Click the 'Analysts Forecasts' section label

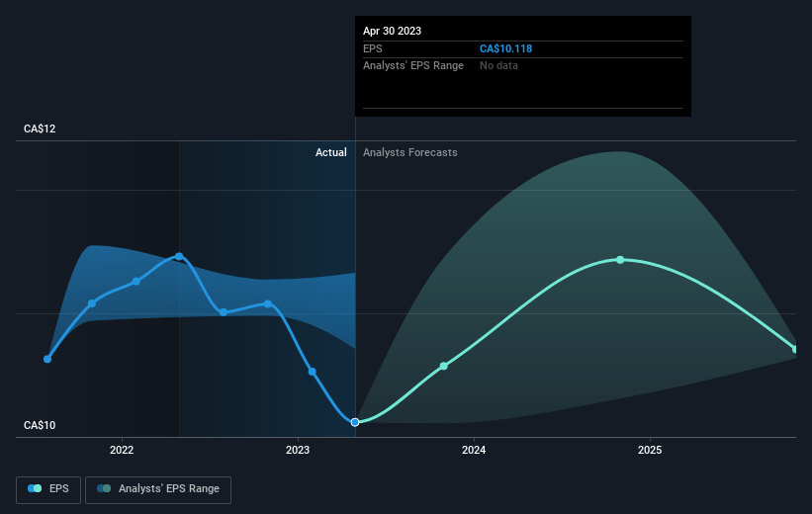[x=410, y=152]
